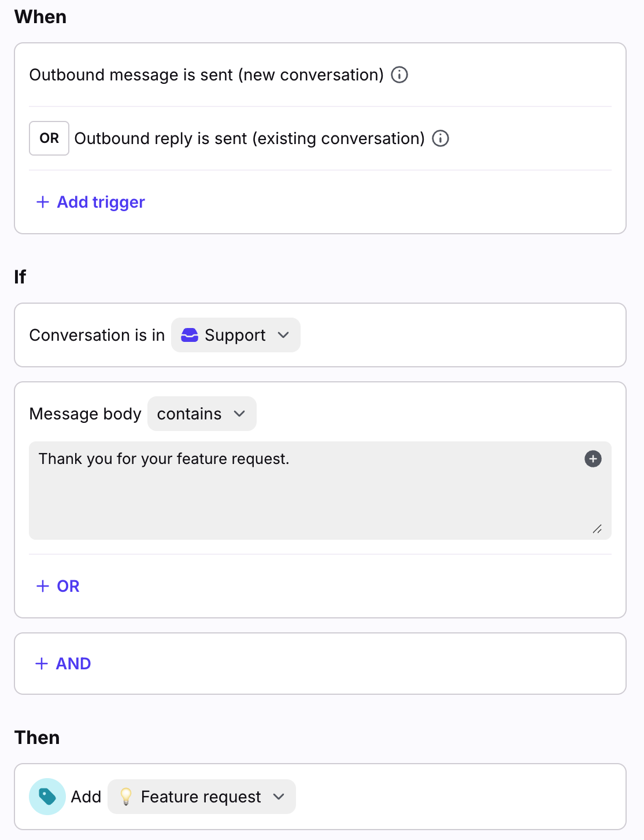Click the plus icon next to Add trigger
Screen dimensions: 644x840
(x=43, y=202)
